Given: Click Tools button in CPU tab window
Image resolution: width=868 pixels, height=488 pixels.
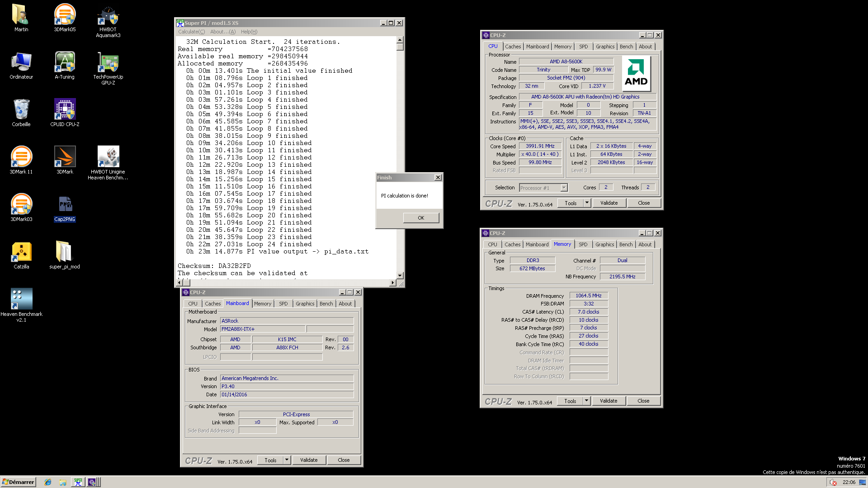Looking at the screenshot, I should [x=571, y=203].
